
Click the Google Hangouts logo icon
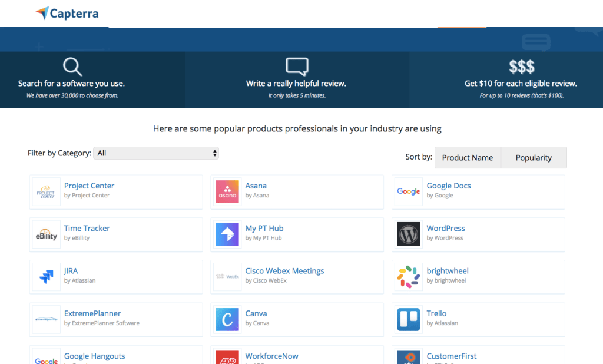[46, 358]
